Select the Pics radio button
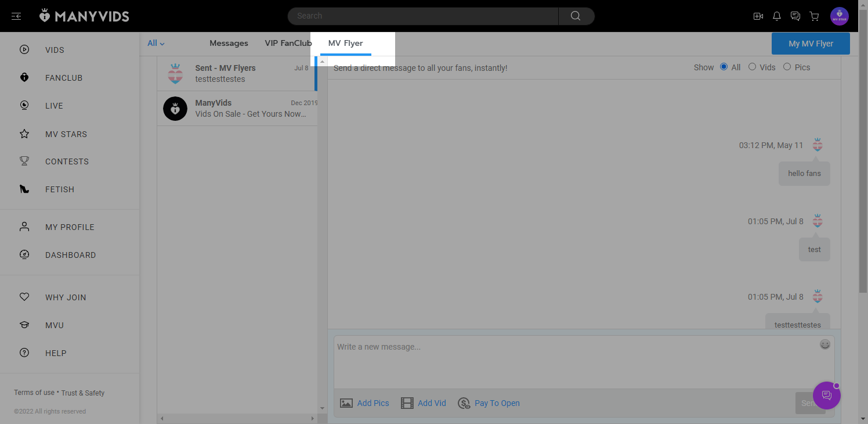 click(787, 67)
